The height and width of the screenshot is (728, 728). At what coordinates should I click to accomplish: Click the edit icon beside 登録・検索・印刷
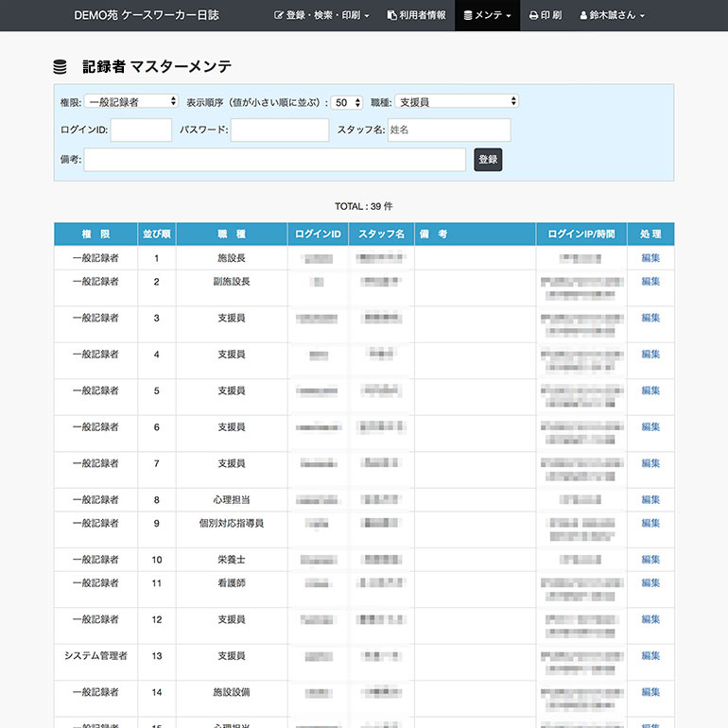[278, 15]
